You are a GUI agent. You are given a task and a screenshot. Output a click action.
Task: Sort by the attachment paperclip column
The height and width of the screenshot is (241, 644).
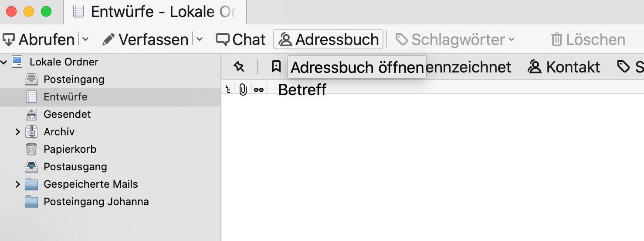(x=243, y=90)
